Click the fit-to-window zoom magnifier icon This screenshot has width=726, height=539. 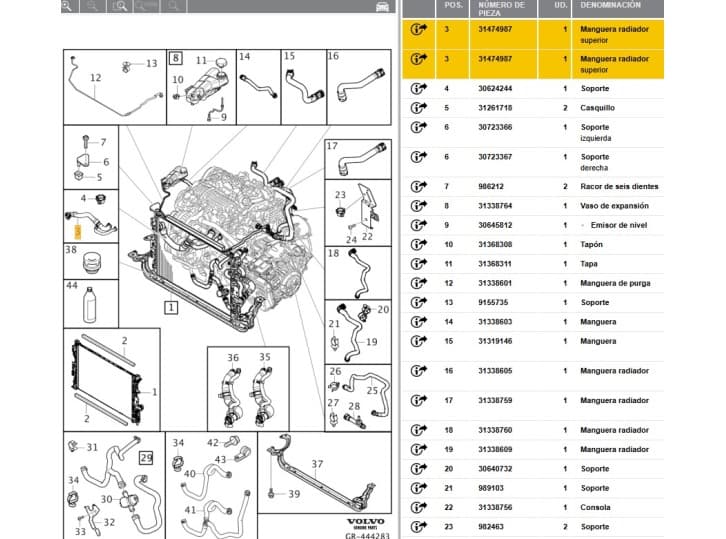pyautogui.click(x=119, y=6)
